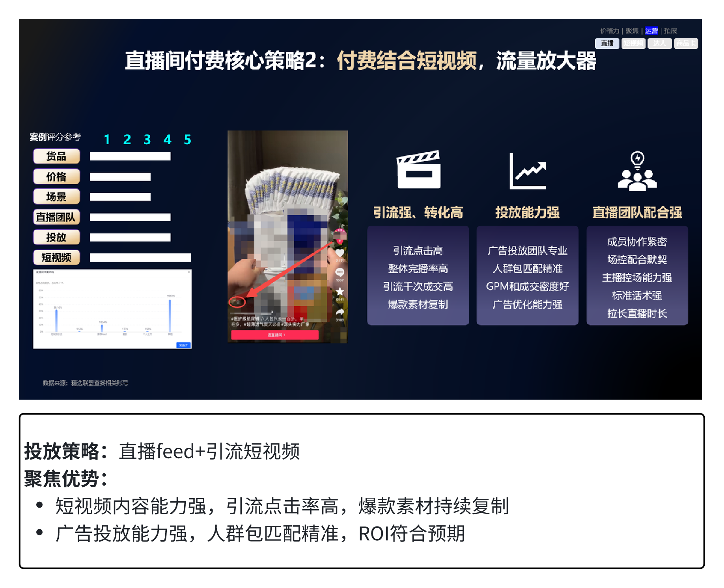Tap the star favorite icon in video
Viewport: 724px width, 588px height.
coord(340,292)
